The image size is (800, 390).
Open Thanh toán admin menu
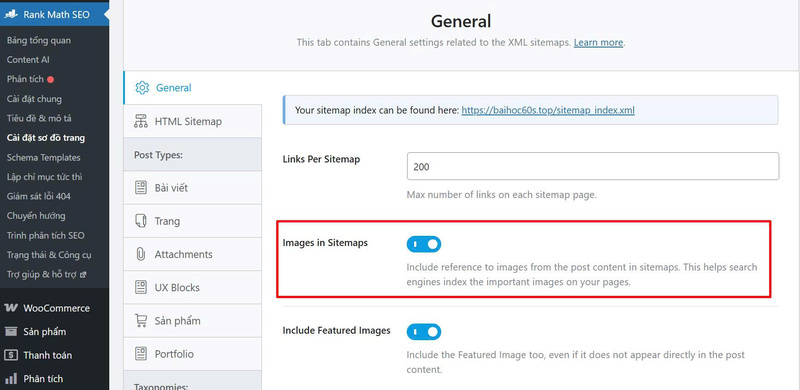click(x=55, y=355)
